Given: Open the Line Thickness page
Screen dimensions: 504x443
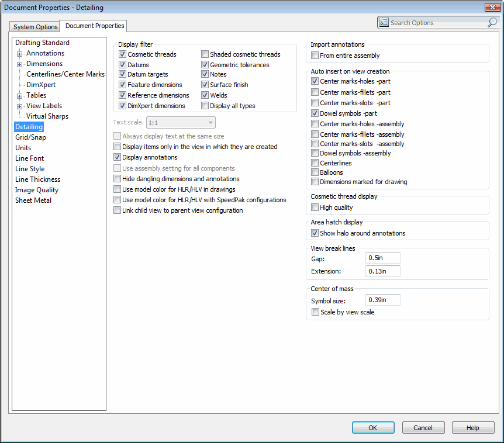Looking at the screenshot, I should point(37,179).
